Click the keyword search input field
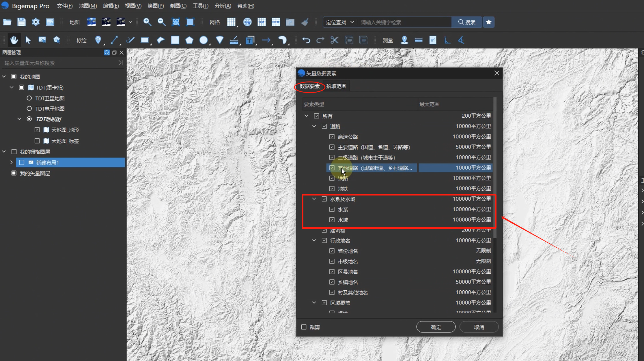This screenshot has width=644, height=361. [x=404, y=22]
